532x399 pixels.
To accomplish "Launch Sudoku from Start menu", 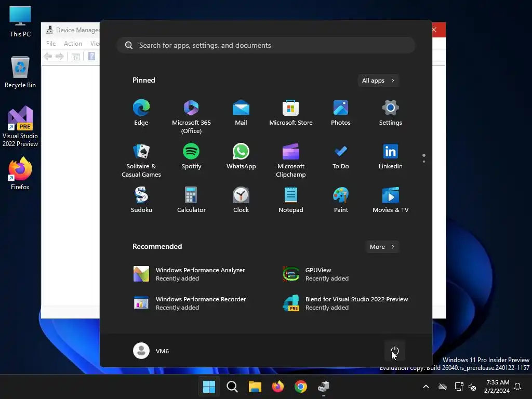I will pyautogui.click(x=141, y=200).
